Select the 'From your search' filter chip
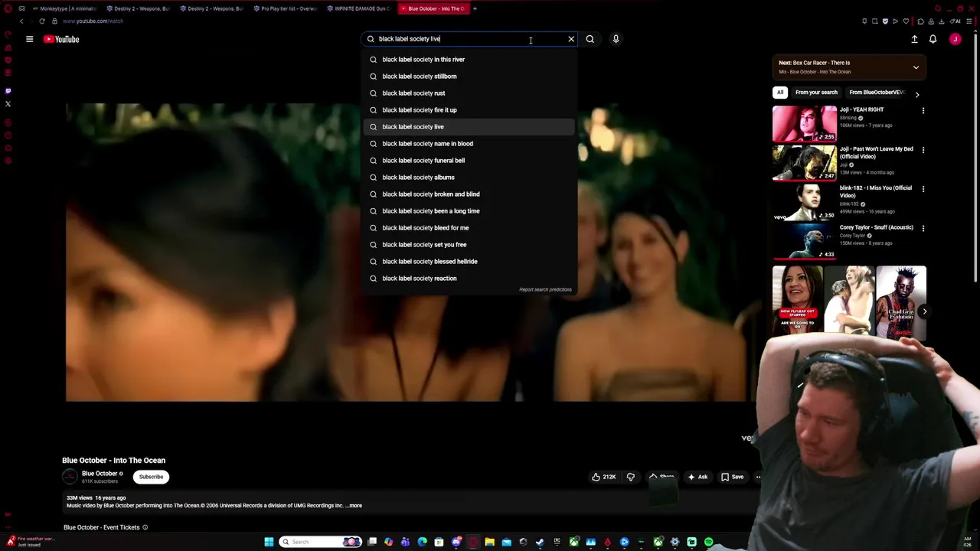The width and height of the screenshot is (980, 551). tap(816, 93)
